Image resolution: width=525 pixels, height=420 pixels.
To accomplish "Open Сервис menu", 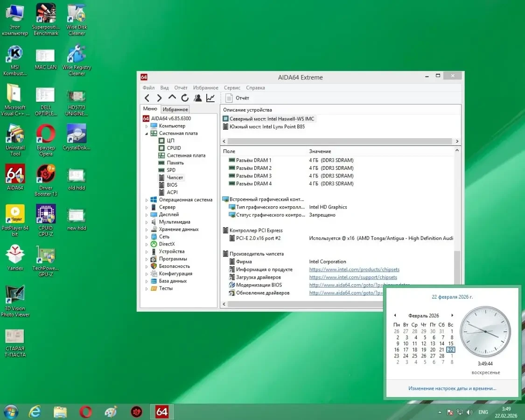I will 232,88.
